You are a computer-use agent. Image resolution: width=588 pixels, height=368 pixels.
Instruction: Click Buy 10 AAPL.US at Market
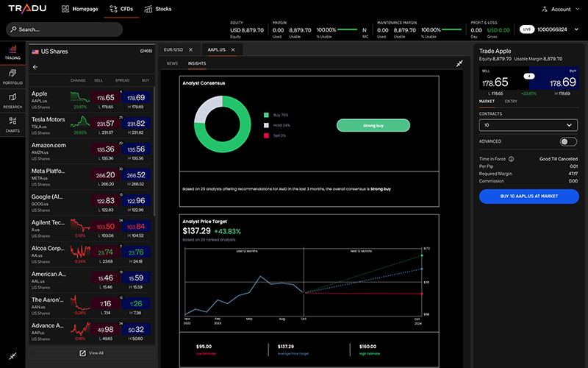pos(528,197)
